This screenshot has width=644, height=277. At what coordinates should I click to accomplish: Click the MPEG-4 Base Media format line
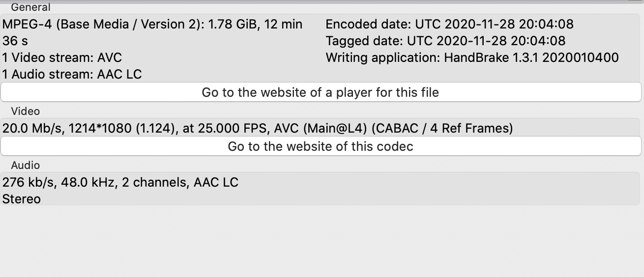click(x=152, y=24)
